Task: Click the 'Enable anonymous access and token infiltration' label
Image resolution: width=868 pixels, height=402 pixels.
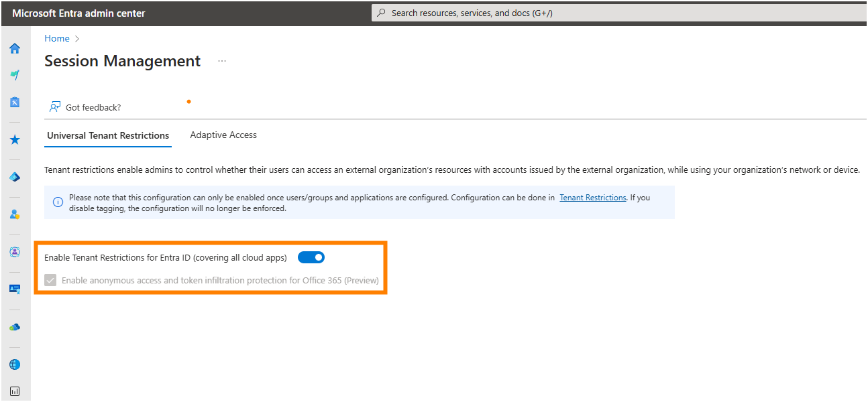Action: click(220, 281)
